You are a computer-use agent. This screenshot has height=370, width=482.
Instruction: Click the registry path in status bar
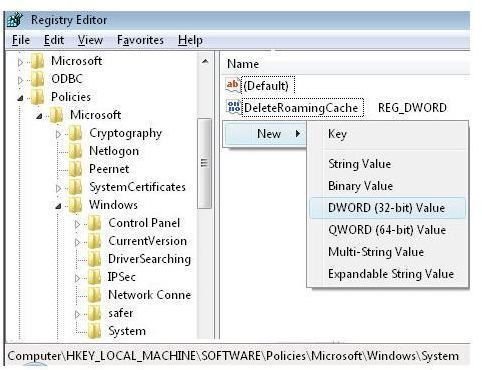(x=233, y=356)
